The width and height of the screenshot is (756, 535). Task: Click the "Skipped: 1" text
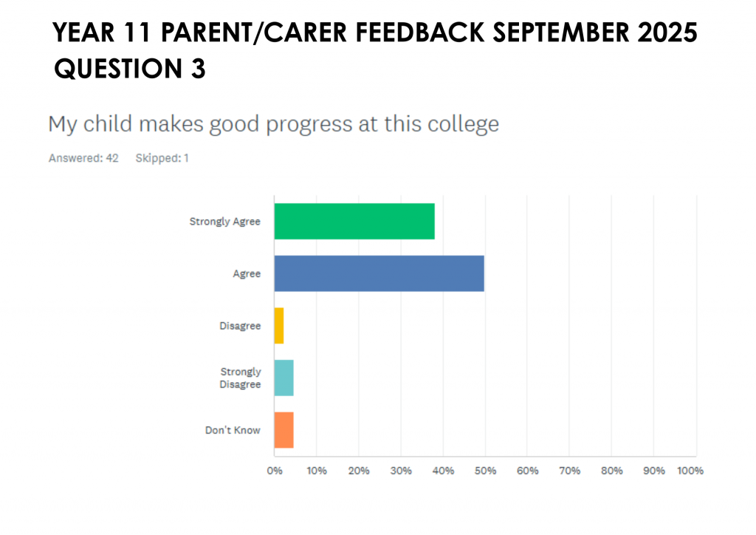pos(162,158)
